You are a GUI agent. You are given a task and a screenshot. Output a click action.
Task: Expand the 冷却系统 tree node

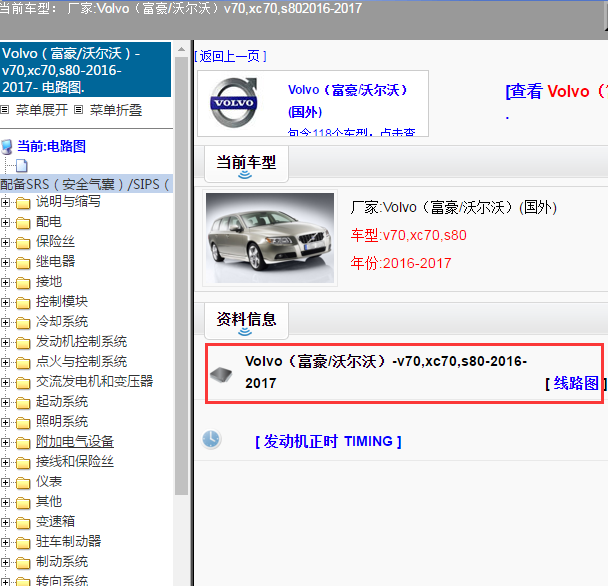pyautogui.click(x=5, y=322)
